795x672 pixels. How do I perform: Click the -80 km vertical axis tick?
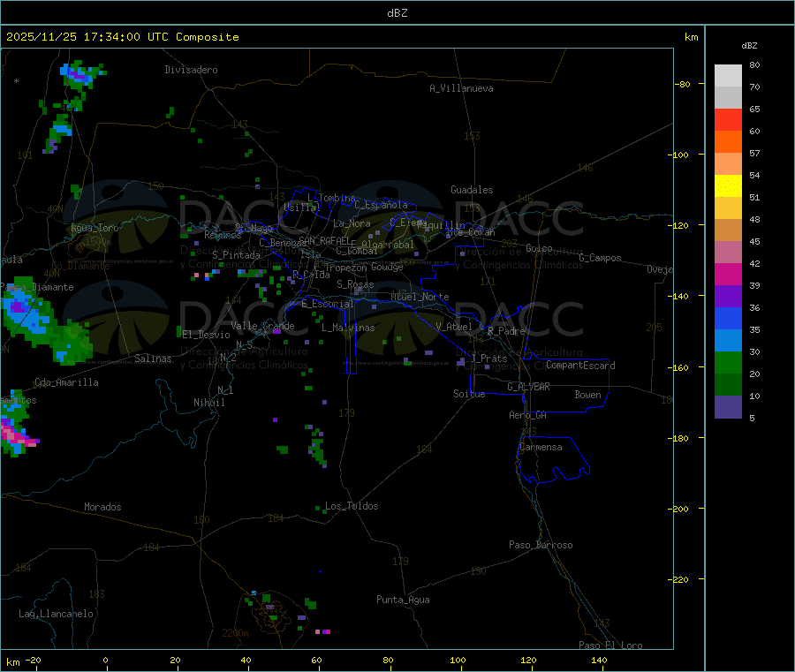(683, 84)
